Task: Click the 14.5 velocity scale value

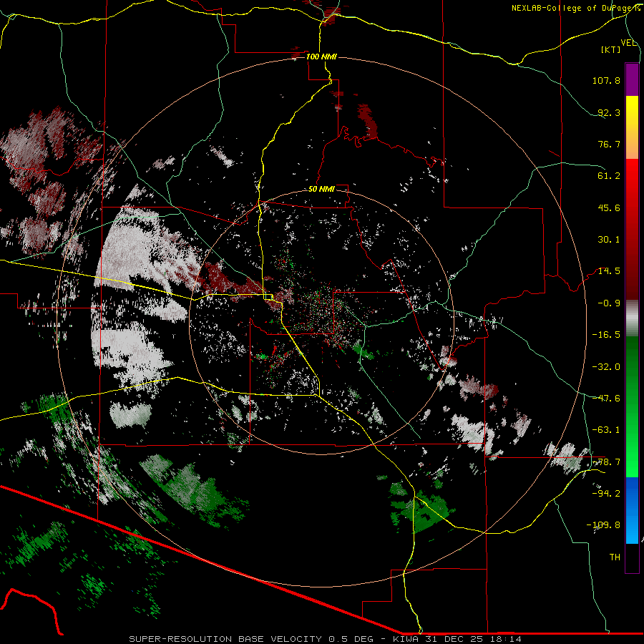Action: coord(609,271)
